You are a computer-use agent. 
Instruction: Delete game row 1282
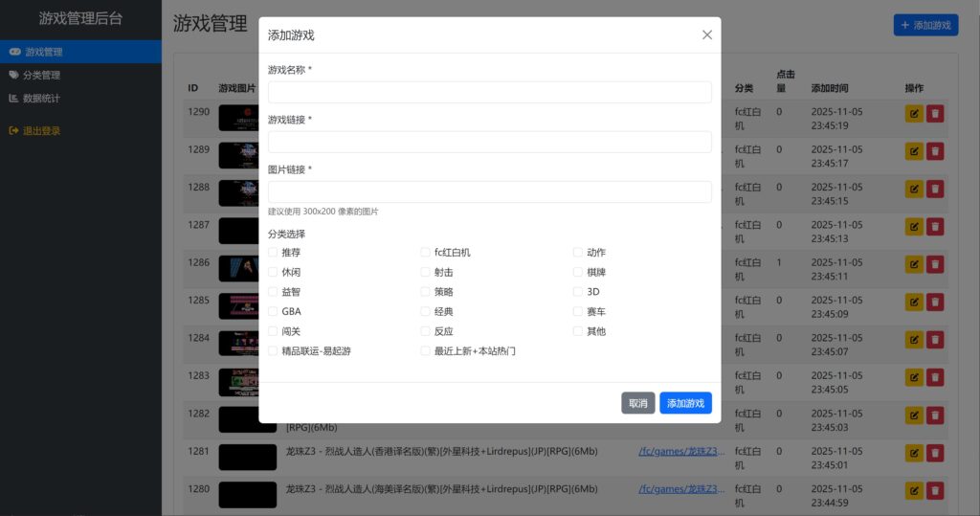[x=935, y=415]
